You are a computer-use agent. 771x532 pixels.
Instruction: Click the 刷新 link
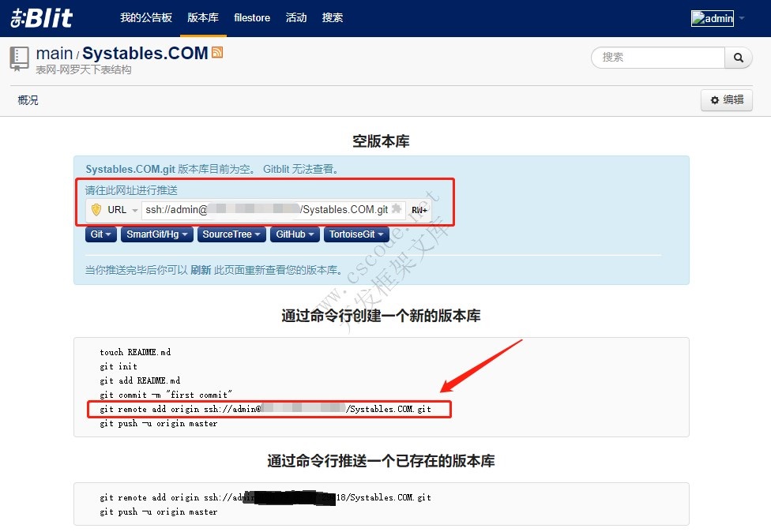[x=201, y=270]
